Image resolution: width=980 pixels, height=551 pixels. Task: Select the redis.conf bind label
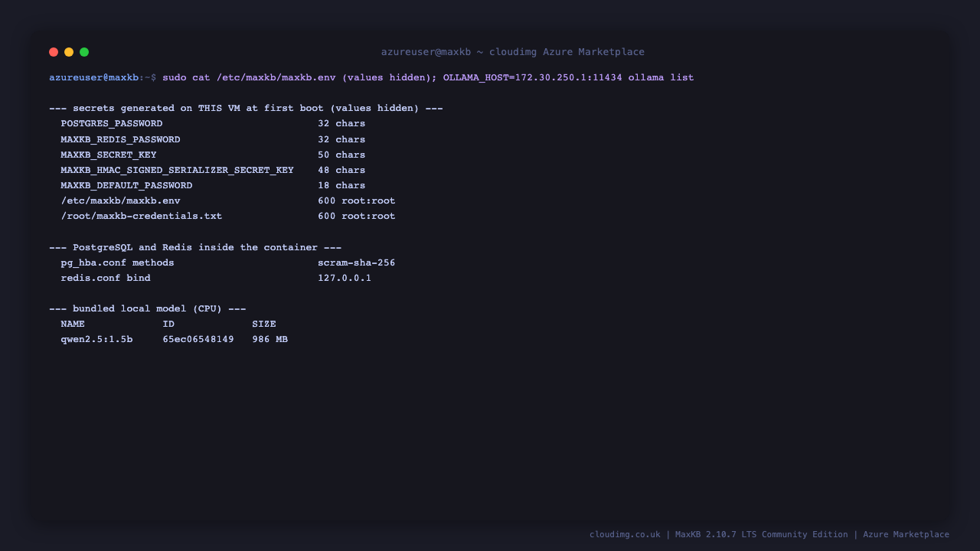click(106, 278)
